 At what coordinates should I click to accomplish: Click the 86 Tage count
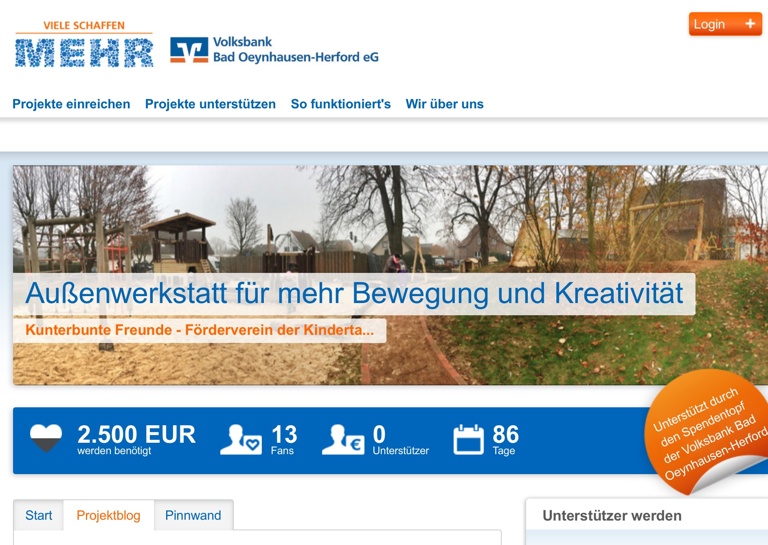(x=505, y=439)
